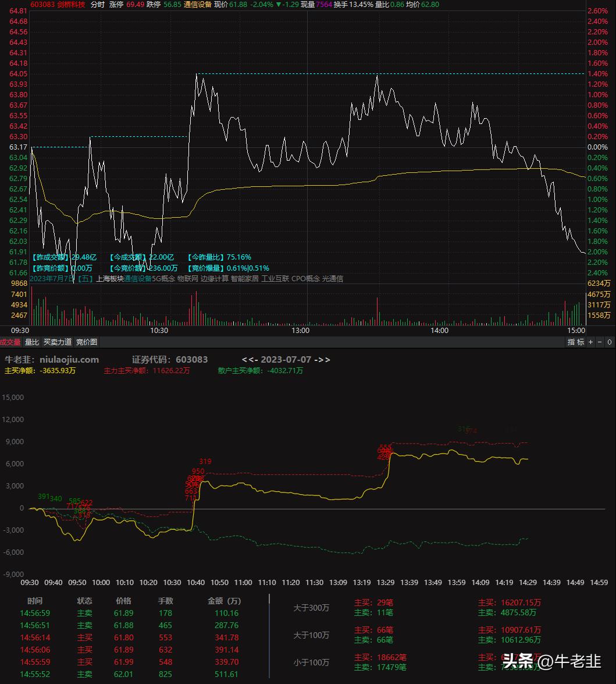The image size is (616, 684).
Task: Click 10:30 marker on upper time axis
Action: point(159,330)
